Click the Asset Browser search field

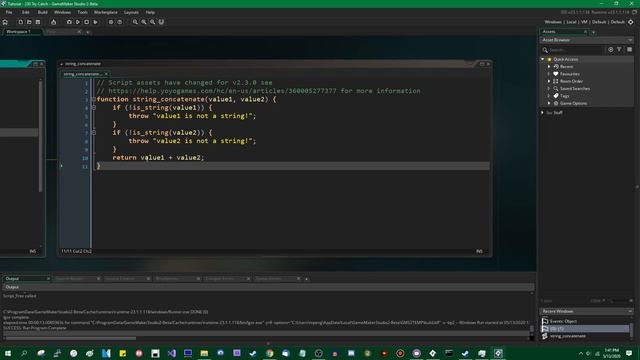[x=576, y=50]
